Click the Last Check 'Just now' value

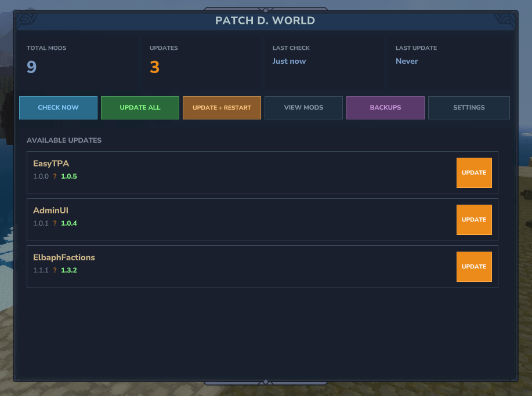[289, 61]
